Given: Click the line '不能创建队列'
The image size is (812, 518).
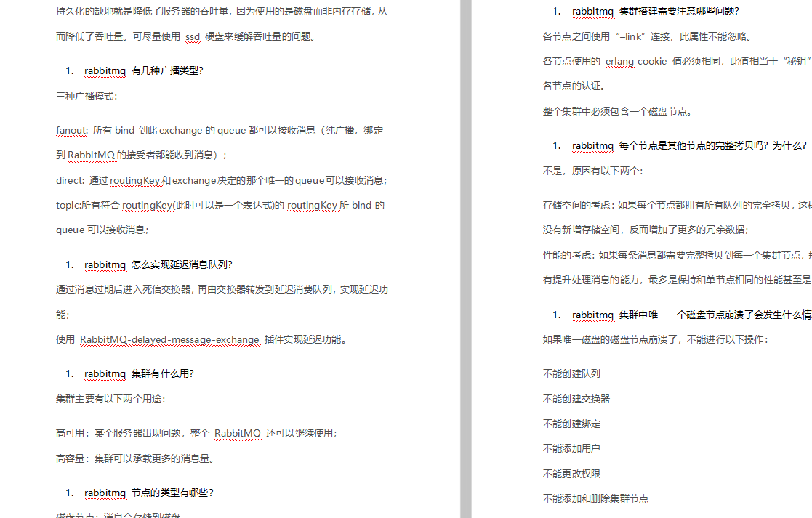Looking at the screenshot, I should point(571,373).
